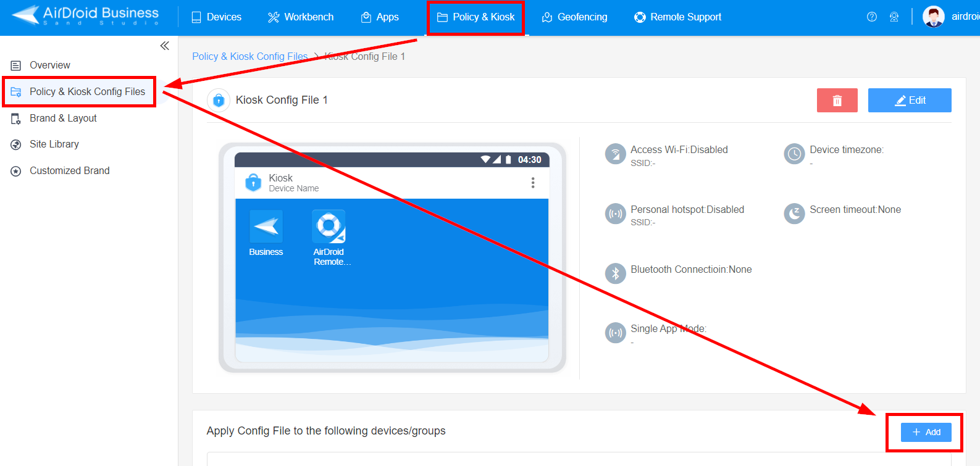The width and height of the screenshot is (980, 466).
Task: Click the Screen timeout moon icon
Action: (x=795, y=214)
